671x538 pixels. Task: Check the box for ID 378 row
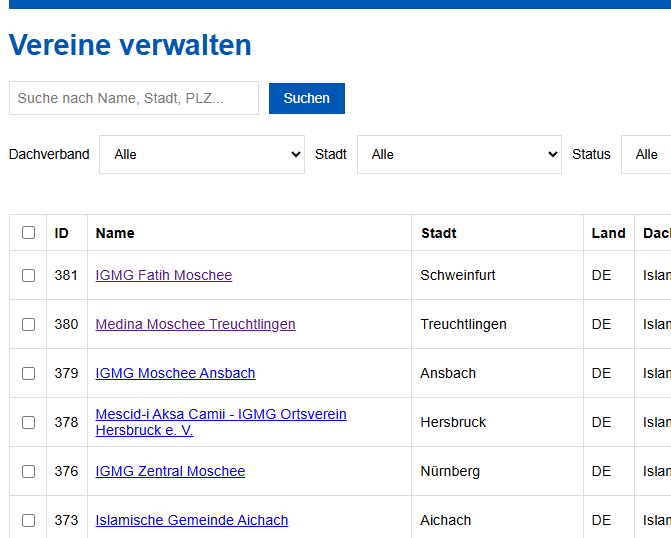tap(28, 422)
